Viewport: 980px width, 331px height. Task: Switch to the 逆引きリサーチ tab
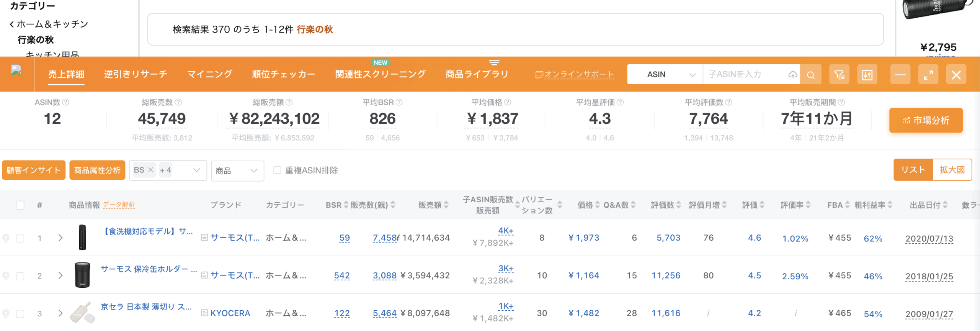click(x=136, y=74)
